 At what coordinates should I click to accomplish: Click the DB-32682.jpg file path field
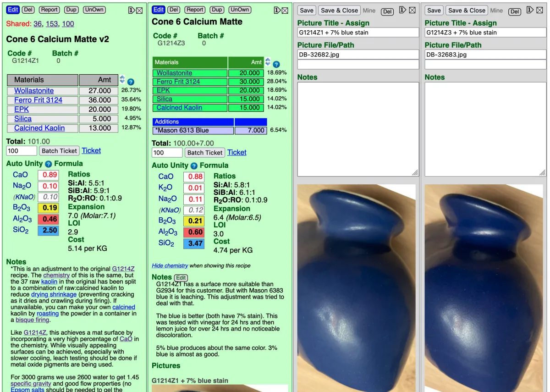tap(358, 55)
